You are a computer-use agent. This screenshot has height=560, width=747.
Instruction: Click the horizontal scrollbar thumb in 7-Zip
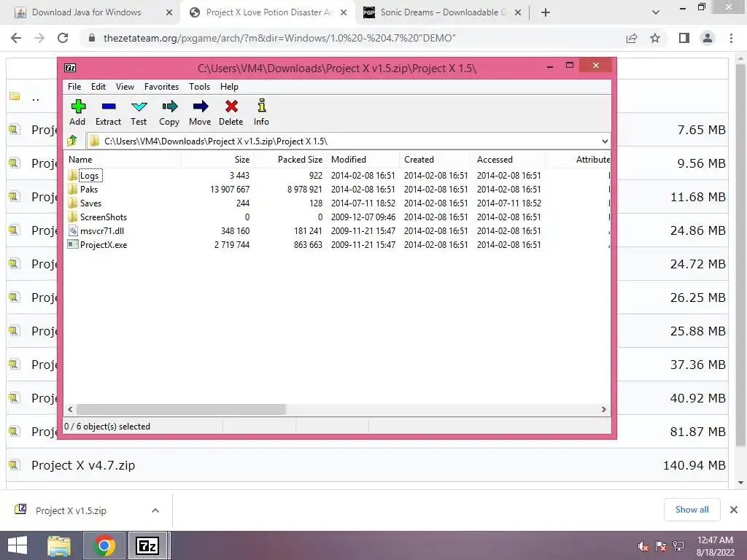click(x=181, y=410)
